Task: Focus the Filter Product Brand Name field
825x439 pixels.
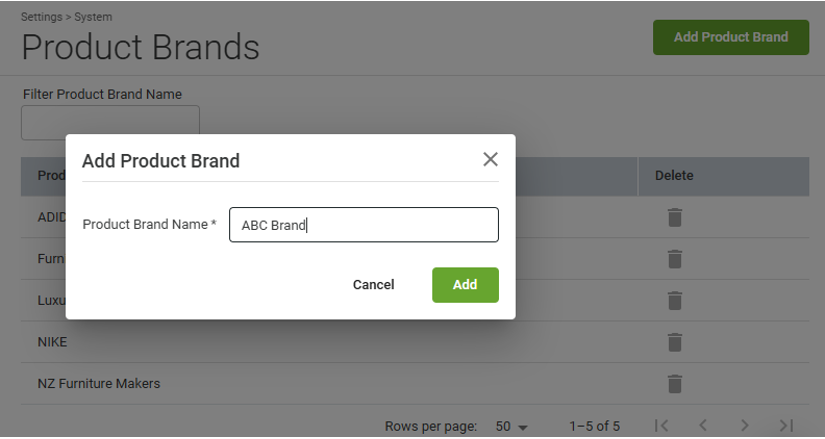Action: click(110, 121)
